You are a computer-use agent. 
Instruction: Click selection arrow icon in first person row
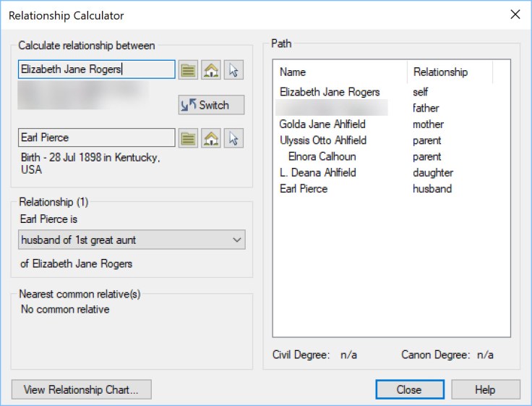[234, 69]
